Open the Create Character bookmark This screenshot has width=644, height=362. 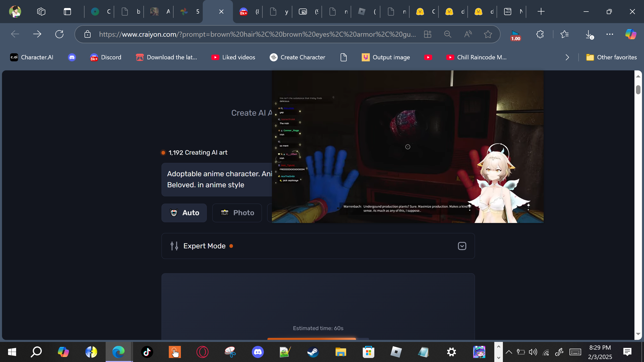tap(297, 57)
